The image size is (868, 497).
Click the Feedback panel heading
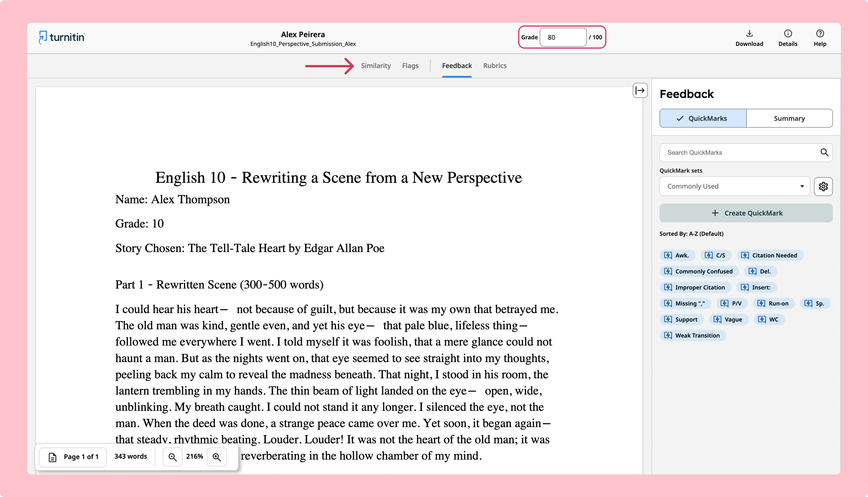687,94
